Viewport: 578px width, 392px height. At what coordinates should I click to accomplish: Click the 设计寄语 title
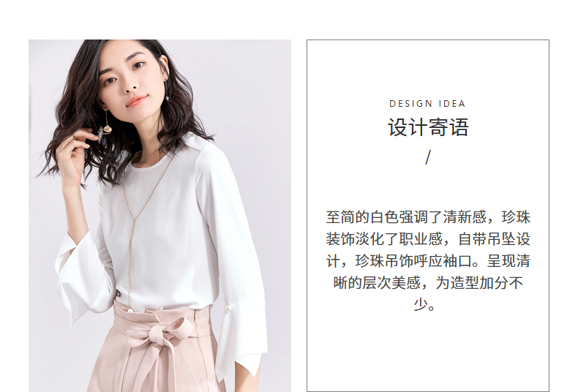(x=428, y=127)
